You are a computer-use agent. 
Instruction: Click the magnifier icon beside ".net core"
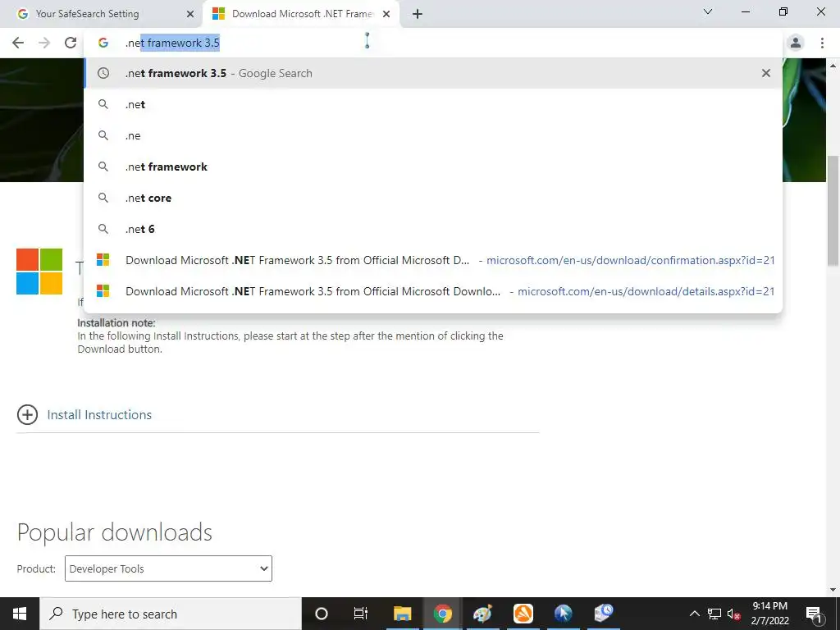pyautogui.click(x=103, y=198)
